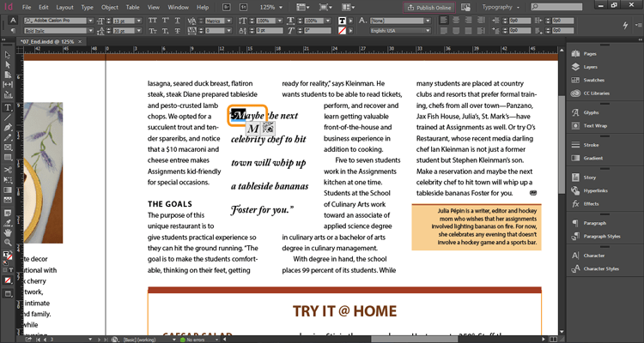Image resolution: width=644 pixels, height=343 pixels.
Task: Toggle Small Caps formatting
Action: (152, 31)
